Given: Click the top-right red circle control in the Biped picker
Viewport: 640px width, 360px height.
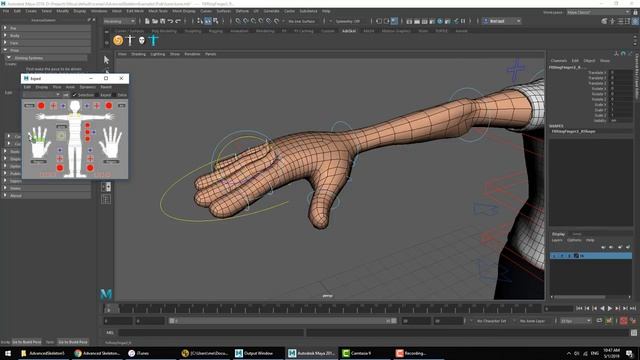Looking at the screenshot, I should [109, 106].
